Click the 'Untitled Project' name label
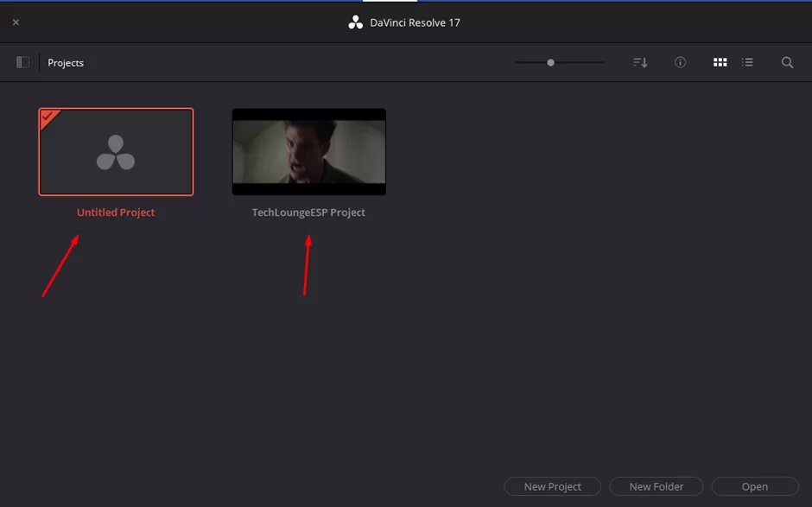The height and width of the screenshot is (507, 812). [x=116, y=212]
